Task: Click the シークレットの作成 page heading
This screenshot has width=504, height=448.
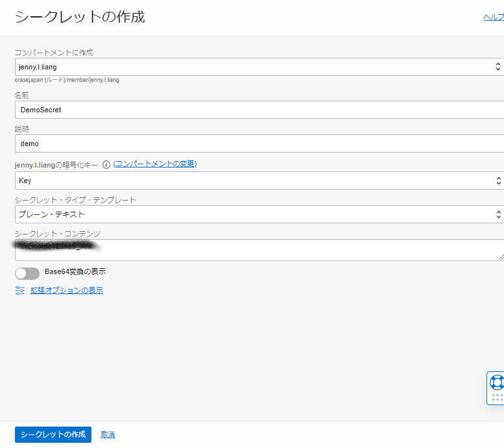Action: point(80,17)
